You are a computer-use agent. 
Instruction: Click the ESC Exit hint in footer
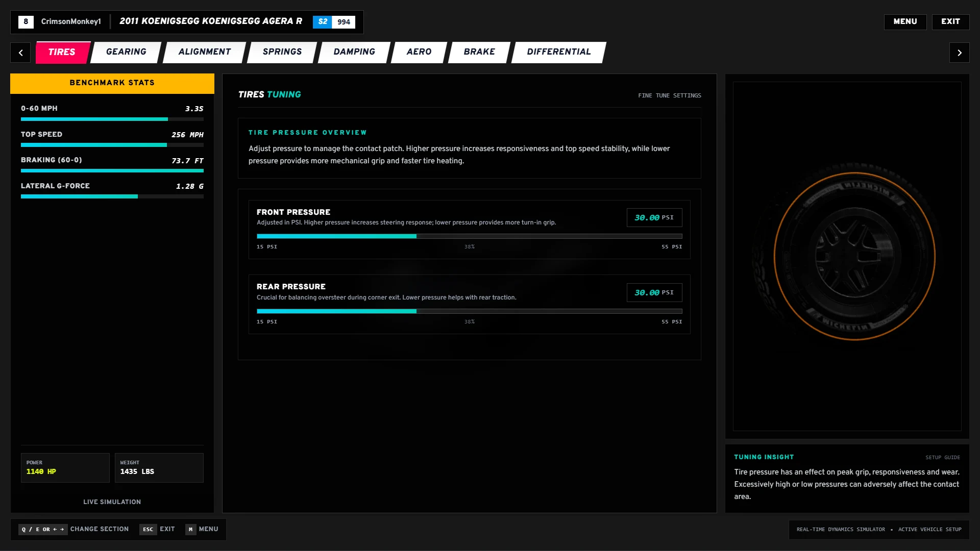point(157,530)
